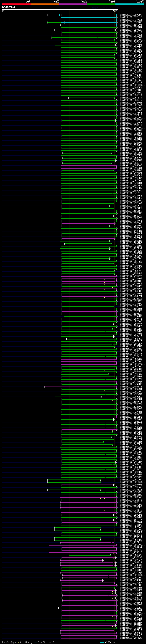Click the query end position 515
The image size is (146, 644).
click(115, 11)
